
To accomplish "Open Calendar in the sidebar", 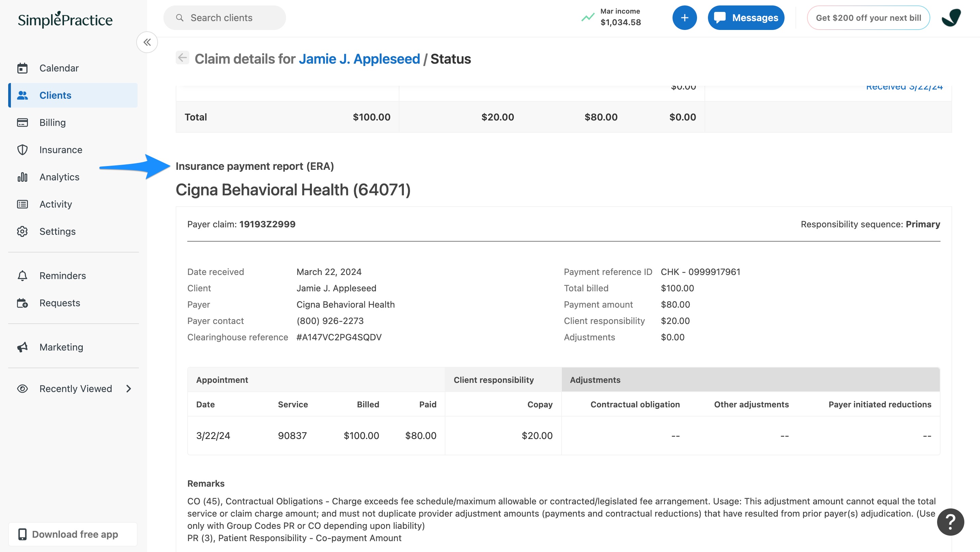I will [73, 68].
